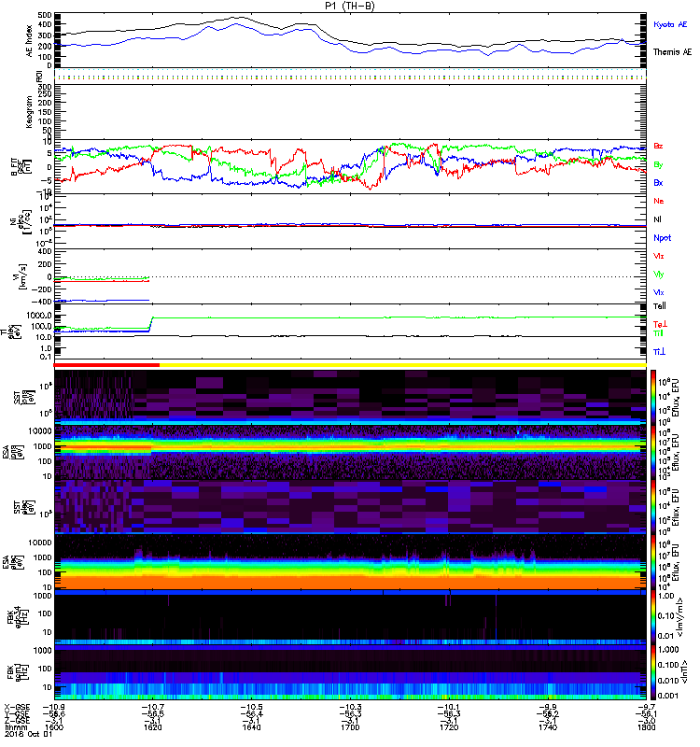Click the nT color bar beside FBK scm panel
The height and width of the screenshot is (747, 700).
coord(653,671)
